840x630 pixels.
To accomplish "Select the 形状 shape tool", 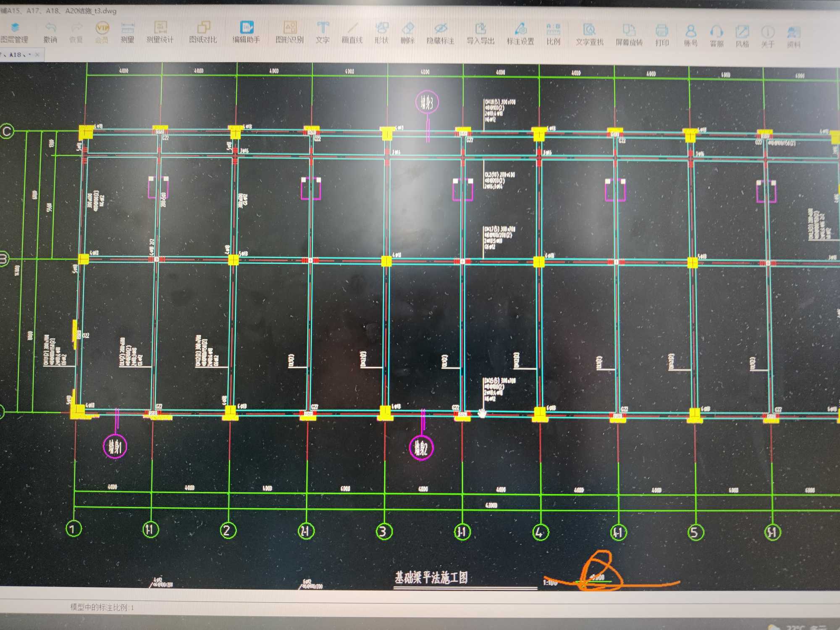I will (382, 34).
